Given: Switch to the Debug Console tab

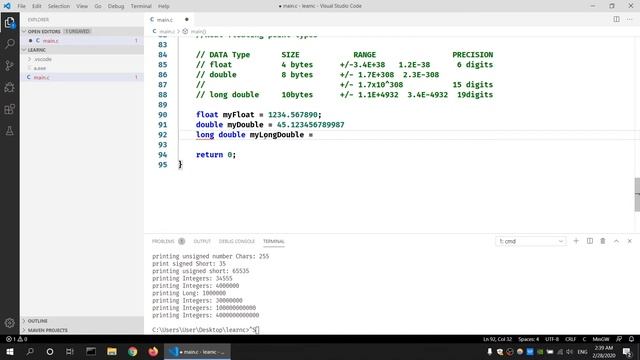Looking at the screenshot, I should tap(237, 241).
